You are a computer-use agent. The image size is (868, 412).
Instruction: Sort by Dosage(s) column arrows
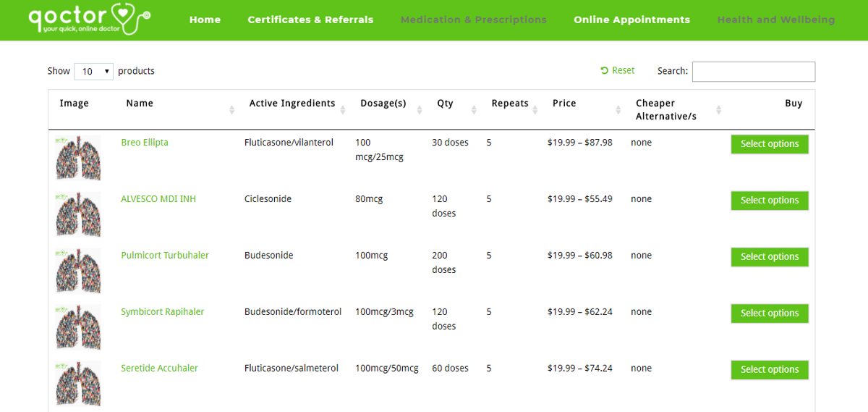420,109
